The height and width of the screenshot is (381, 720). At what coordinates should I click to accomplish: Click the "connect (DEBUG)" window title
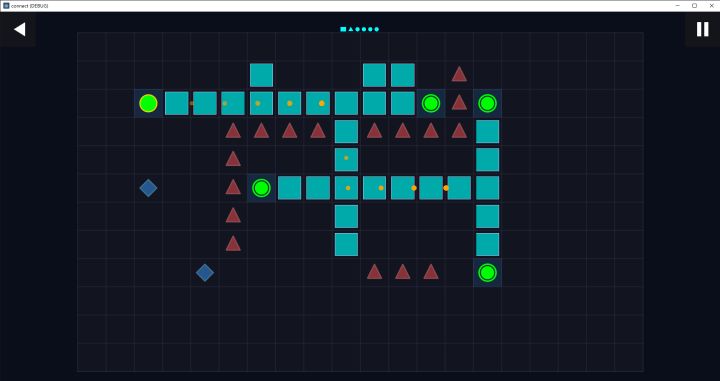coord(29,6)
